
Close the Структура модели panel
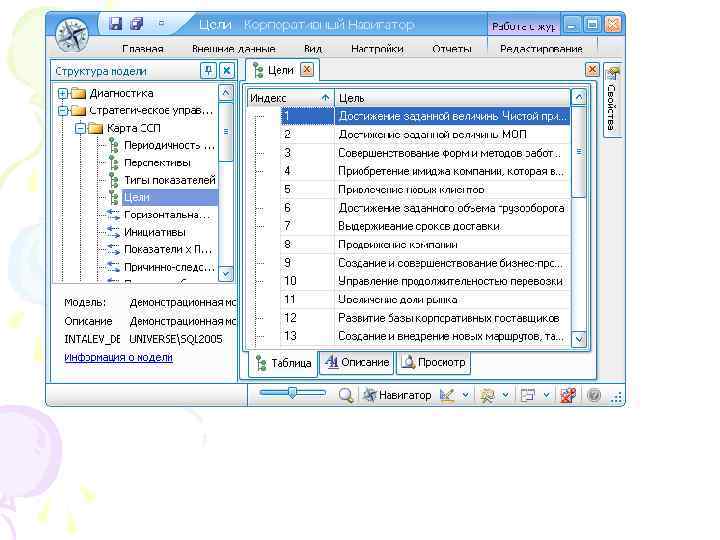click(227, 71)
